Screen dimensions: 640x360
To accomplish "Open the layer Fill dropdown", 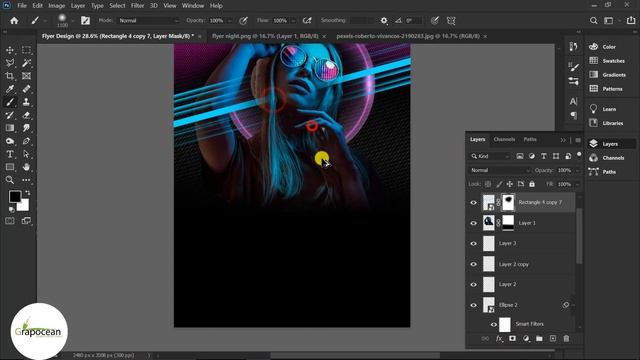I will (577, 184).
